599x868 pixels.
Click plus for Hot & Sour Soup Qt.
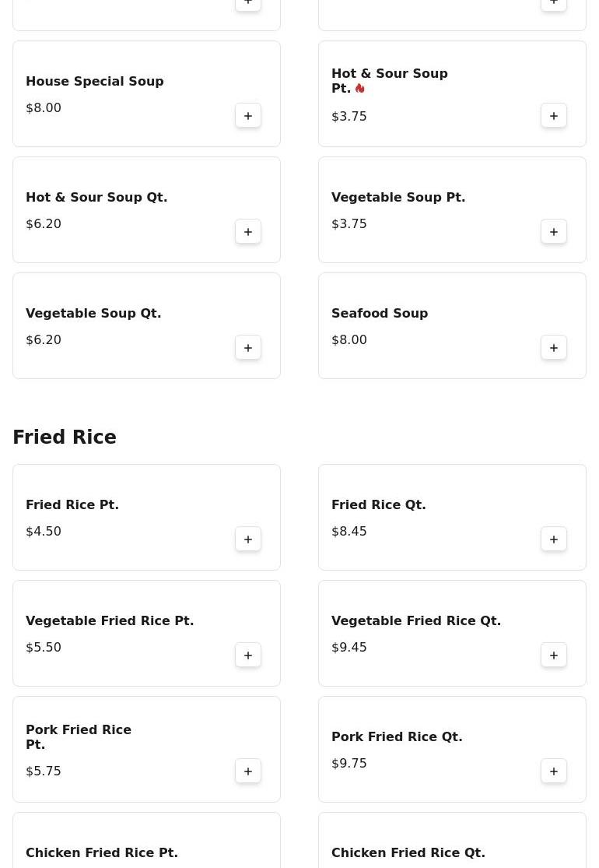pos(248,232)
